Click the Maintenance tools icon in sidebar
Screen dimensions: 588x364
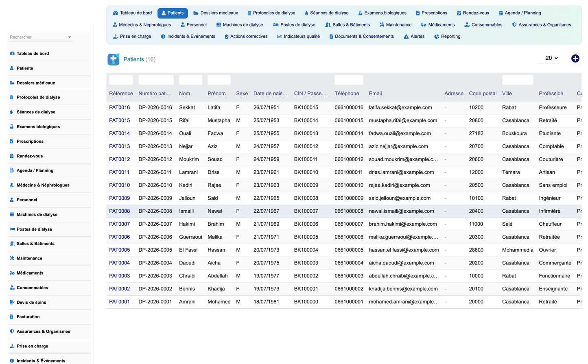[x=12, y=258]
